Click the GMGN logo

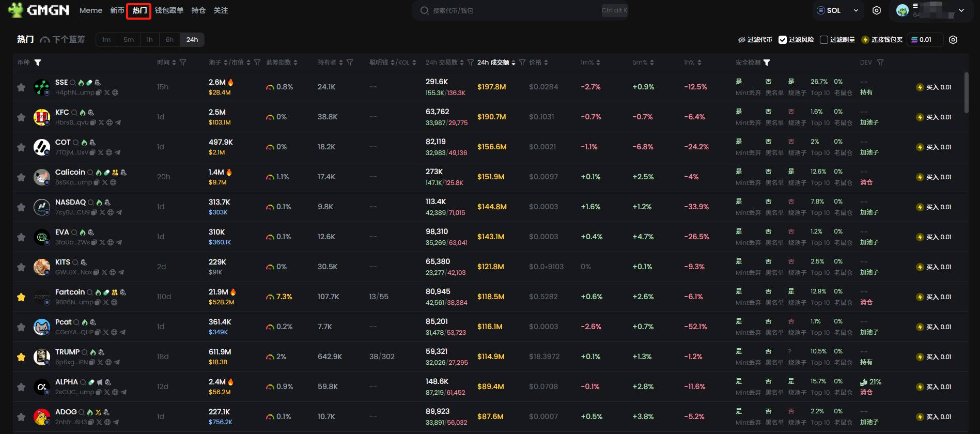pyautogui.click(x=39, y=10)
